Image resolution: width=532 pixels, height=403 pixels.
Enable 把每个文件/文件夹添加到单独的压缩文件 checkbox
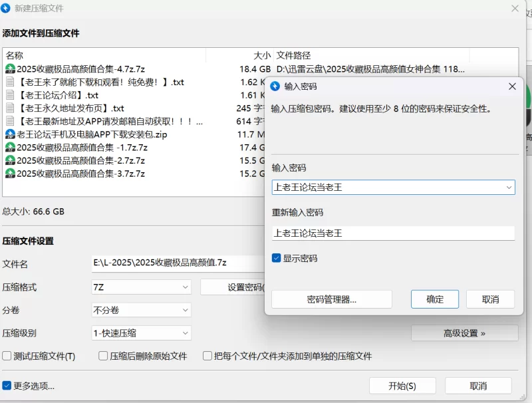click(207, 356)
